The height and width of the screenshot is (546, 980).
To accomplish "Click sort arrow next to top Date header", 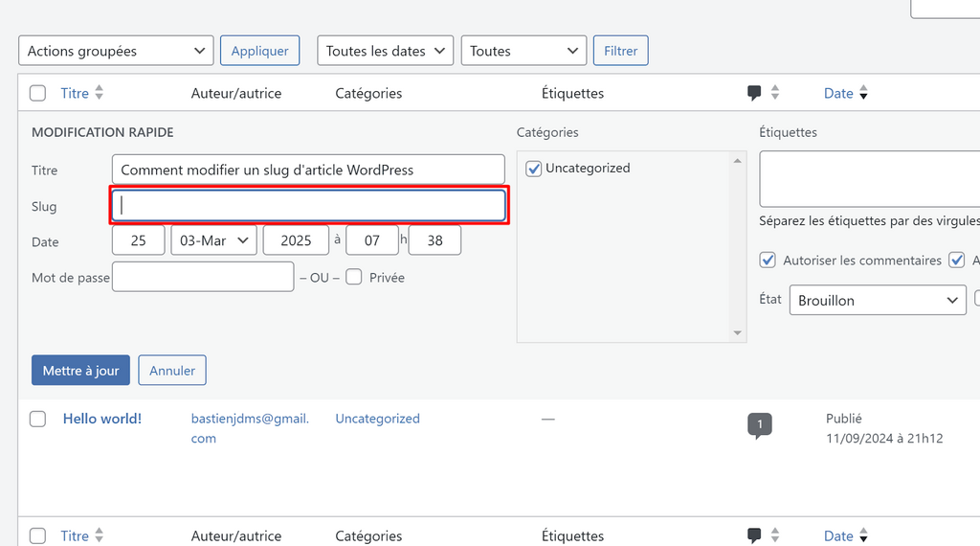I will pyautogui.click(x=863, y=94).
